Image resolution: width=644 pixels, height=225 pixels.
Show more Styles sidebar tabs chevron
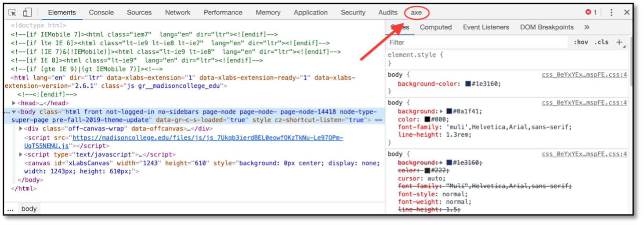point(586,27)
